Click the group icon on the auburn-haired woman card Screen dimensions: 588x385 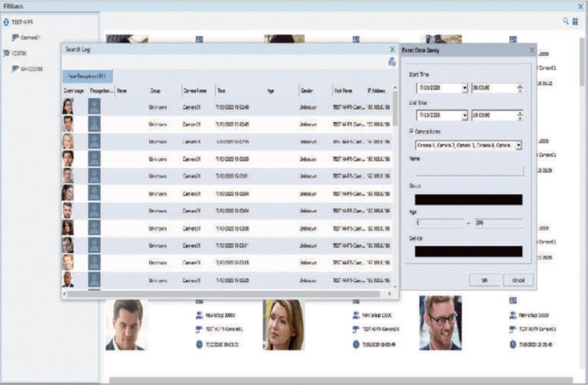(x=356, y=315)
